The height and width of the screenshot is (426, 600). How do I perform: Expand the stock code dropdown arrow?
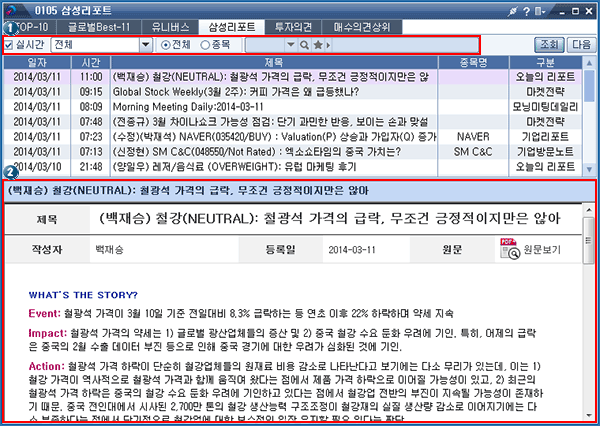tap(291, 46)
